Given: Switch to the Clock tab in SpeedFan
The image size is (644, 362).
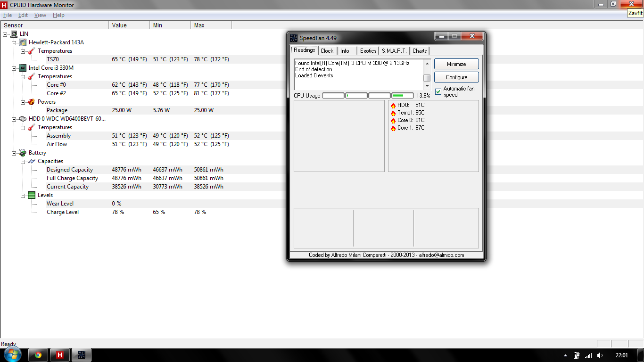Looking at the screenshot, I should pyautogui.click(x=327, y=51).
